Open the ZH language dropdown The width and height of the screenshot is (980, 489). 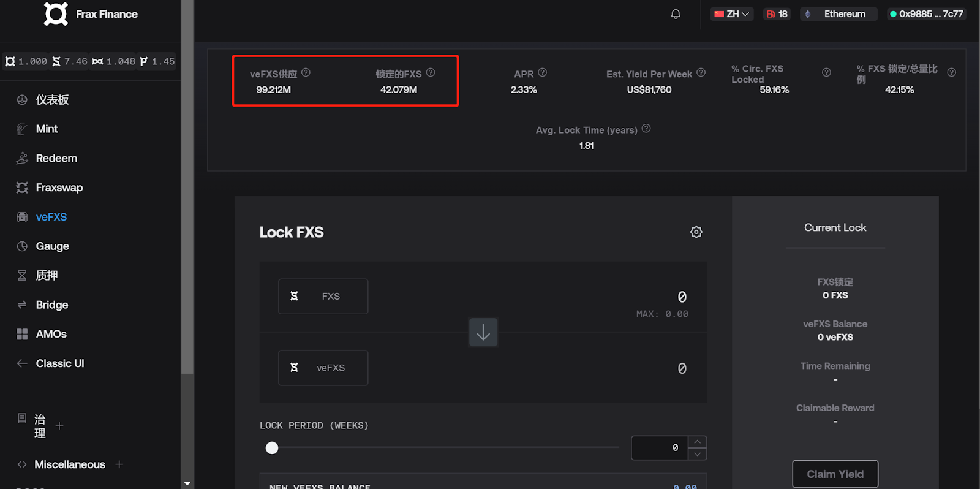[x=732, y=14]
